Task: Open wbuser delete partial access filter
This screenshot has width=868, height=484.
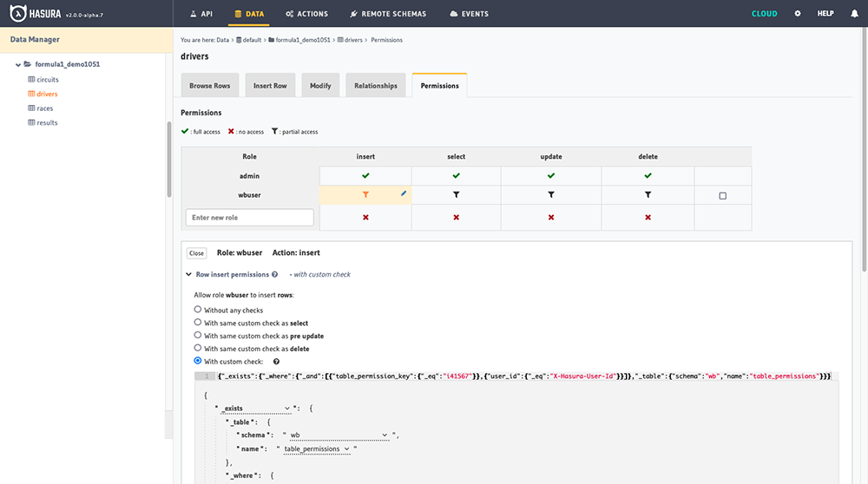Action: pyautogui.click(x=648, y=194)
